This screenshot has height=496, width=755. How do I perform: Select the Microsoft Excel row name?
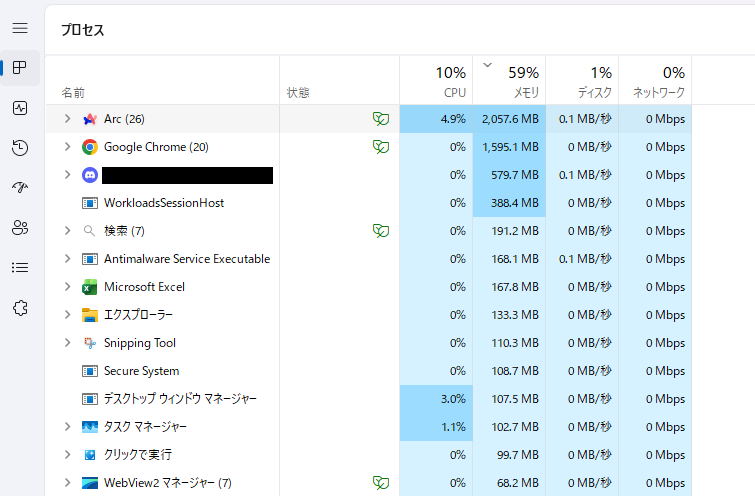tap(144, 287)
